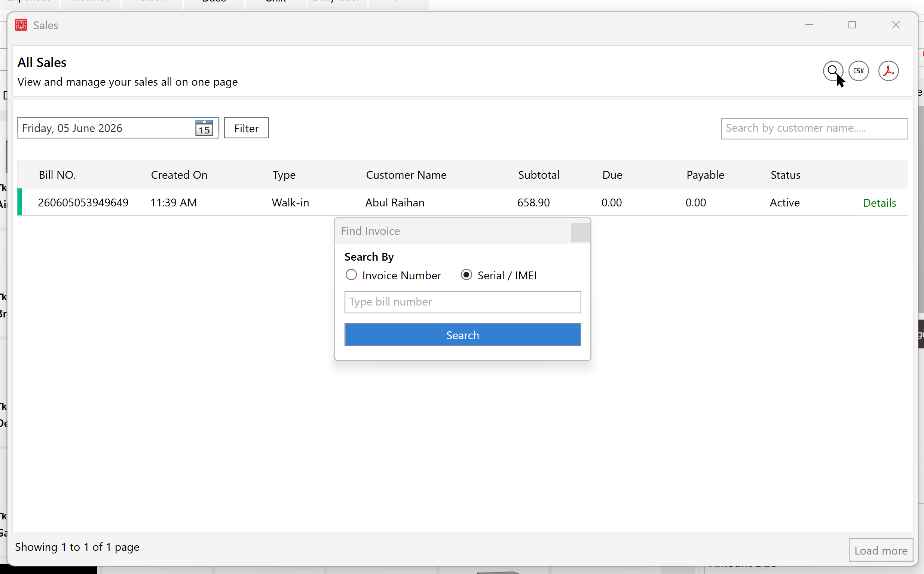Click the Walk-in type cell
The image size is (924, 574).
[x=291, y=202]
